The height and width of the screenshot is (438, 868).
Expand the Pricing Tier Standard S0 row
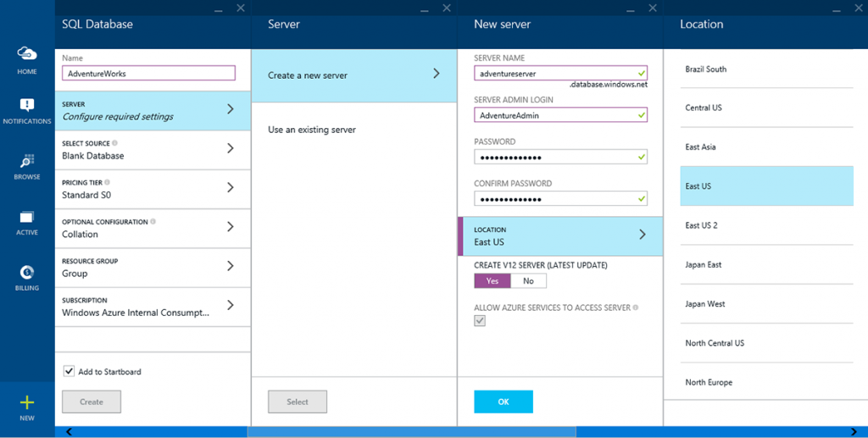click(x=153, y=189)
